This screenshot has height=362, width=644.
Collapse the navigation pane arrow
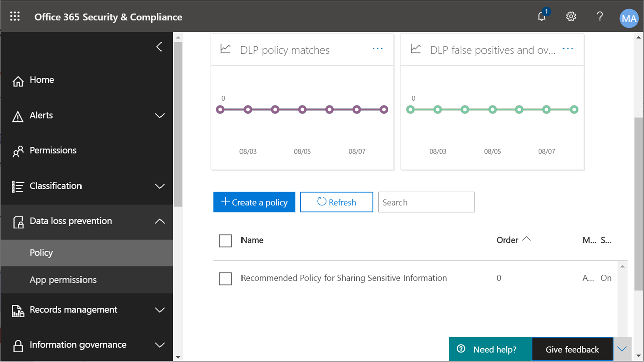pyautogui.click(x=159, y=47)
